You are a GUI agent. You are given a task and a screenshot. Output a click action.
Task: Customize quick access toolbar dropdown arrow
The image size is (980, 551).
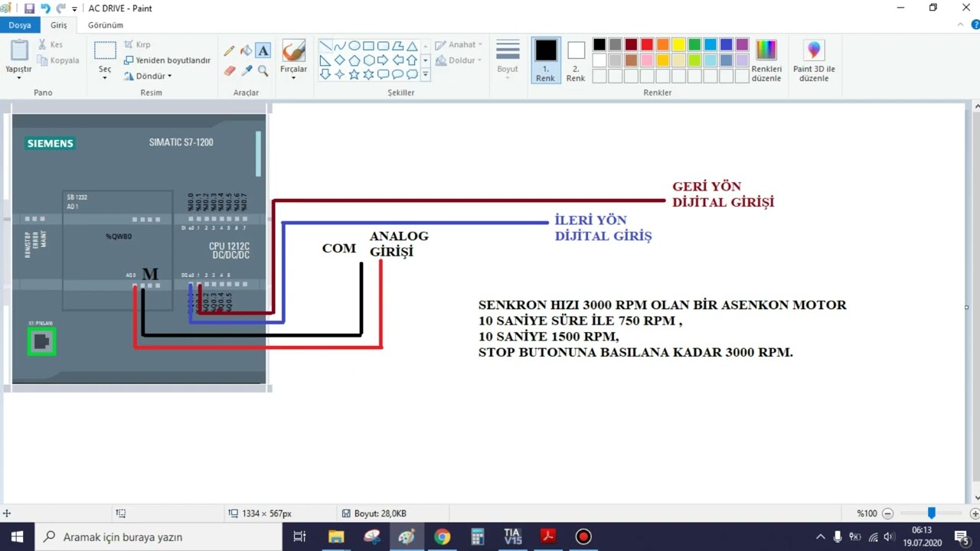click(x=74, y=9)
